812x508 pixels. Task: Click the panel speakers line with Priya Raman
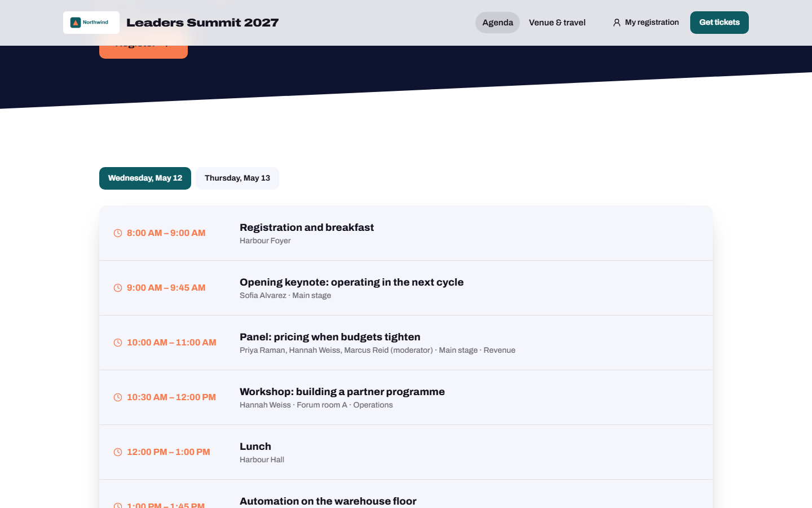click(x=377, y=351)
